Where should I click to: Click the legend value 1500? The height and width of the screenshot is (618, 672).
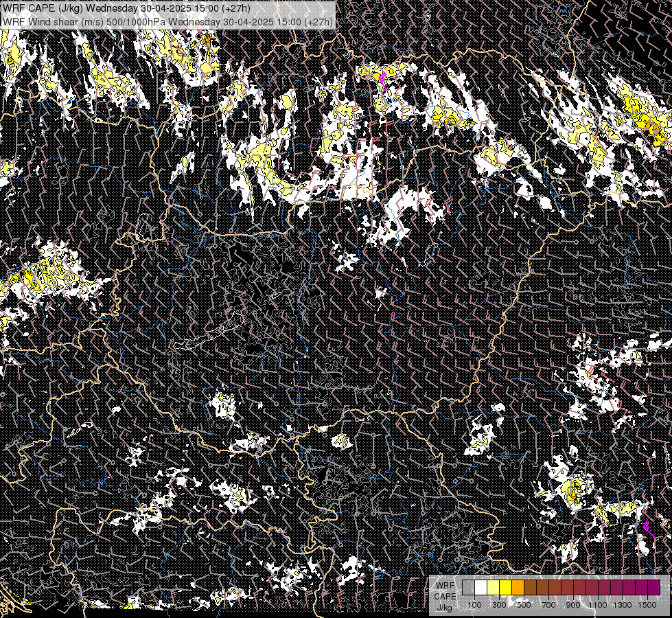click(x=647, y=605)
